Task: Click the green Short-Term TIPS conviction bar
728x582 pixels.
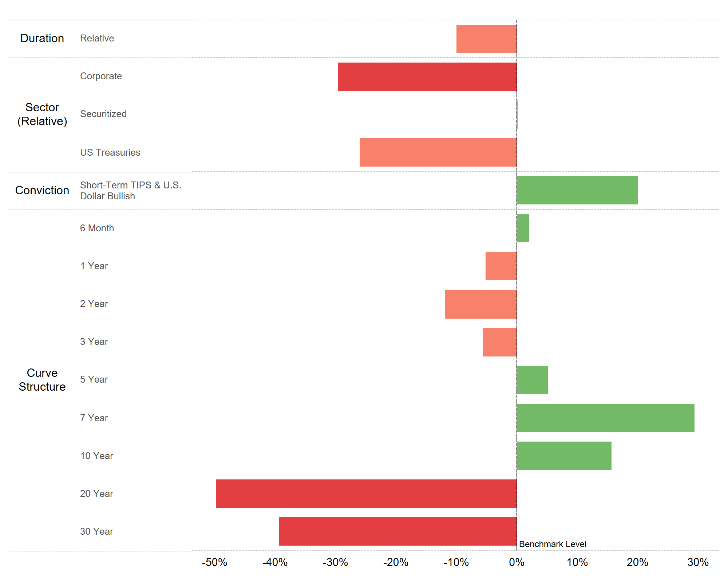Action: (577, 190)
